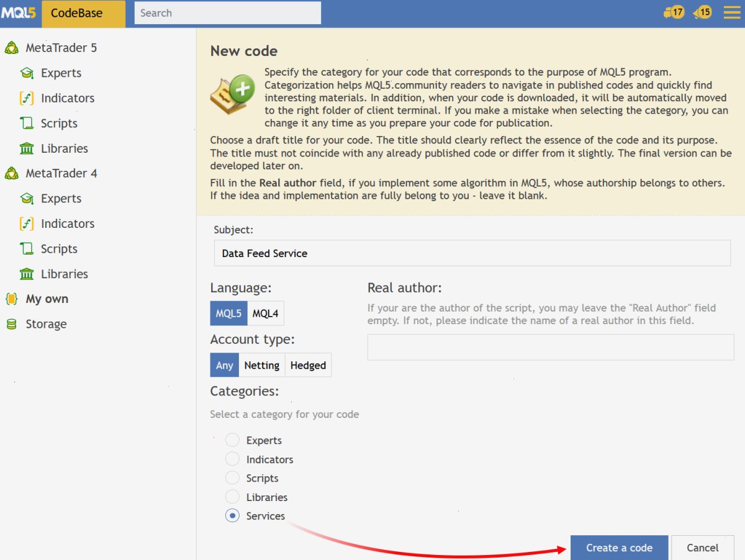
Task: Click the Real author input field
Action: [551, 347]
